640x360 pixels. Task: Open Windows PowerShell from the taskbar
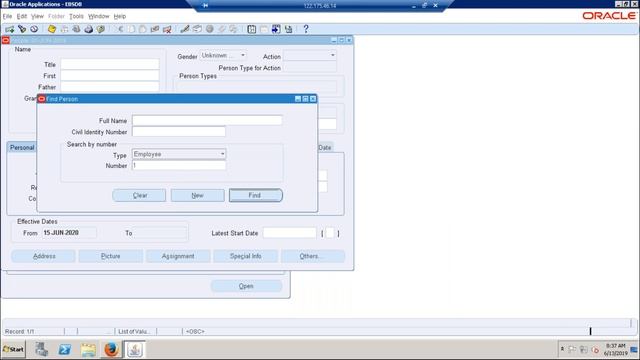(64, 349)
